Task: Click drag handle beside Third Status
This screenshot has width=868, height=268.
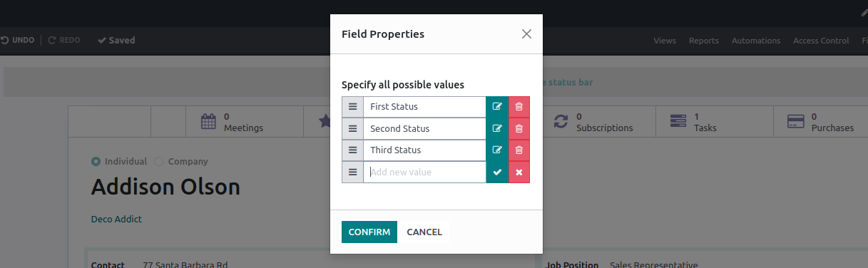Action: click(352, 150)
